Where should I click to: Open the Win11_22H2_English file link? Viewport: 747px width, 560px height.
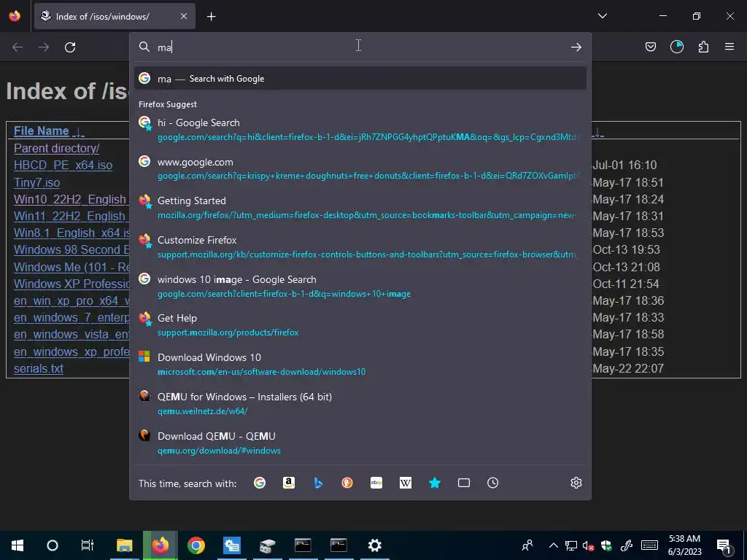71,216
